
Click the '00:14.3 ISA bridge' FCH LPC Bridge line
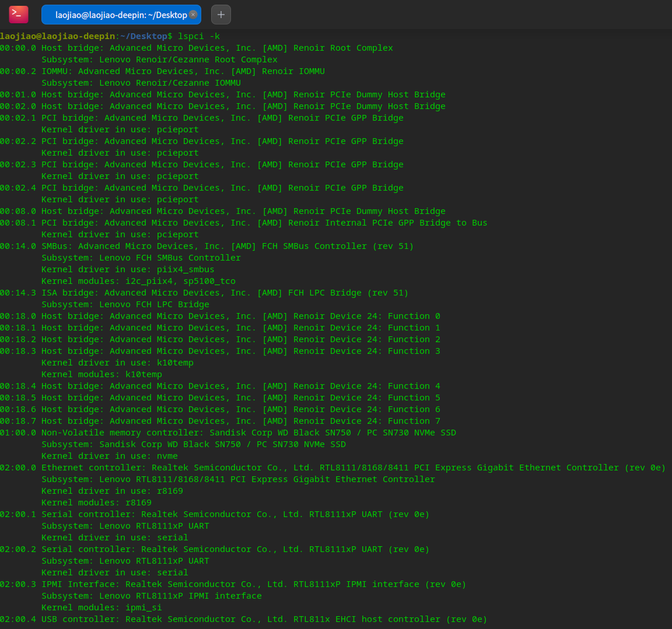pos(204,293)
